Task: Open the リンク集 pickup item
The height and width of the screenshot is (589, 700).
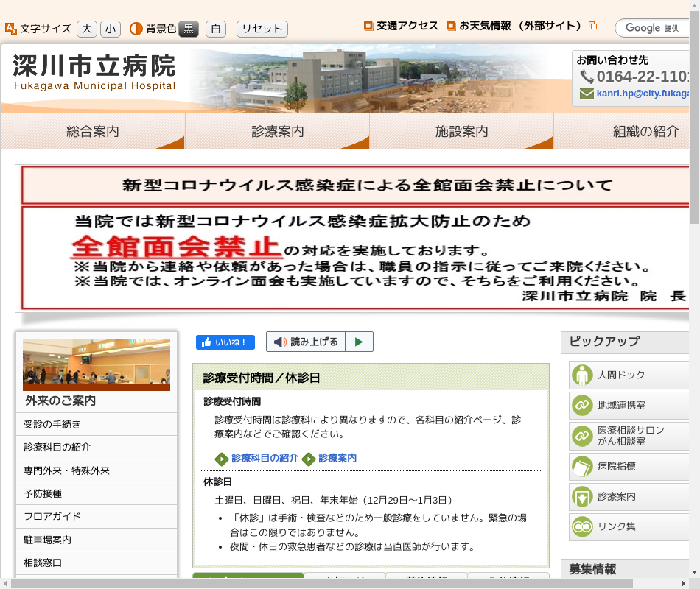Action: tap(582, 527)
